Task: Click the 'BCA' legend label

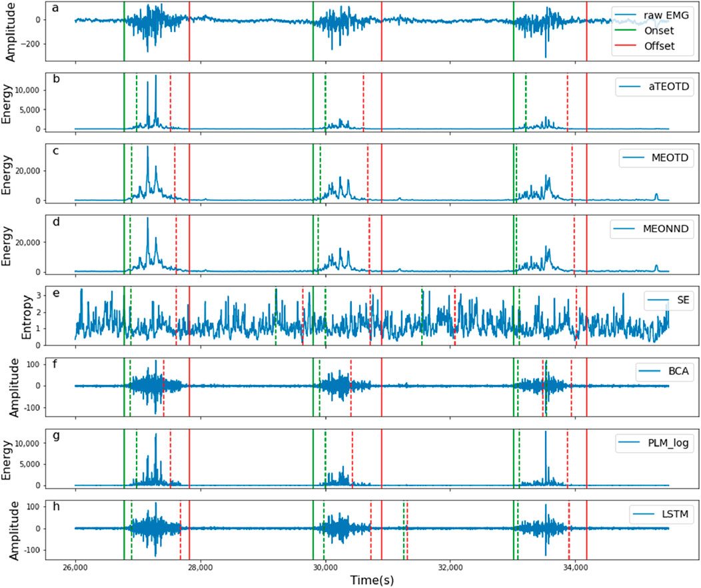Action: point(678,372)
